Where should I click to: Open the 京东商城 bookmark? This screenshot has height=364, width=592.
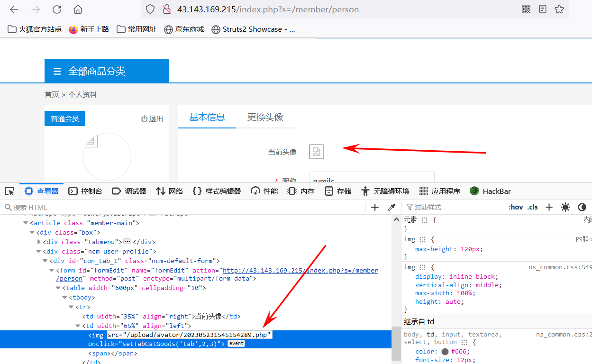[x=184, y=29]
